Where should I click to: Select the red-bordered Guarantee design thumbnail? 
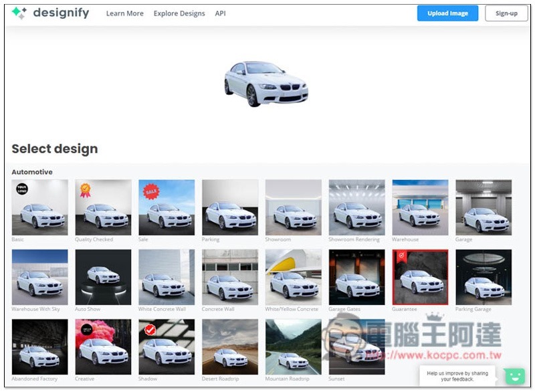[421, 277]
